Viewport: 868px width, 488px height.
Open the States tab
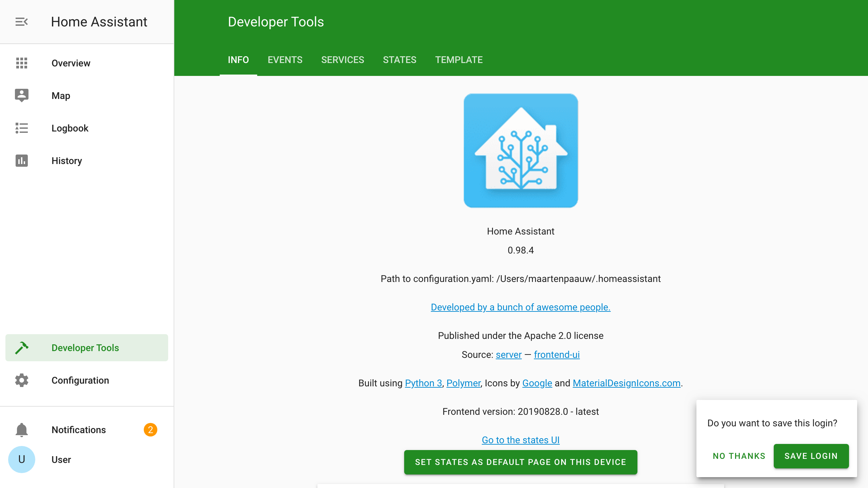(399, 60)
